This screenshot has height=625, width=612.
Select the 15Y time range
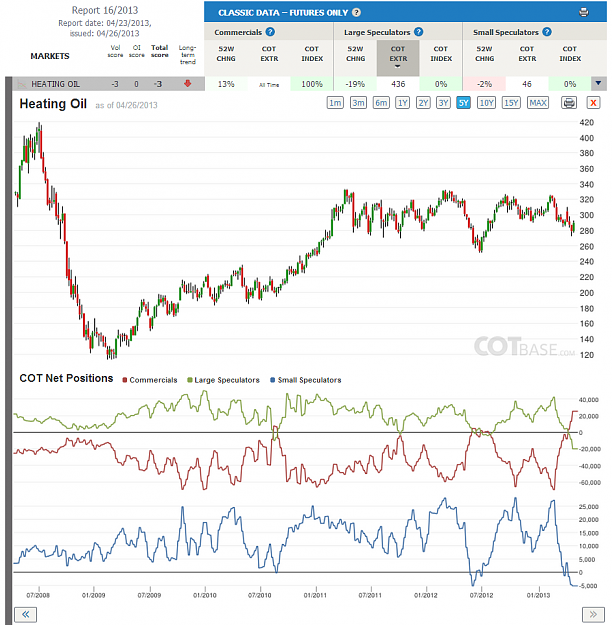pyautogui.click(x=511, y=103)
